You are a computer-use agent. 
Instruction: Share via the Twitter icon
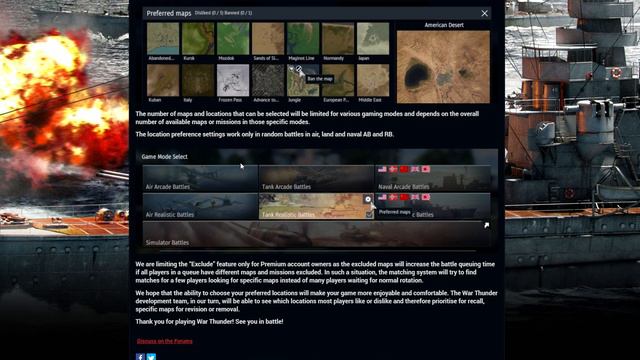151,357
